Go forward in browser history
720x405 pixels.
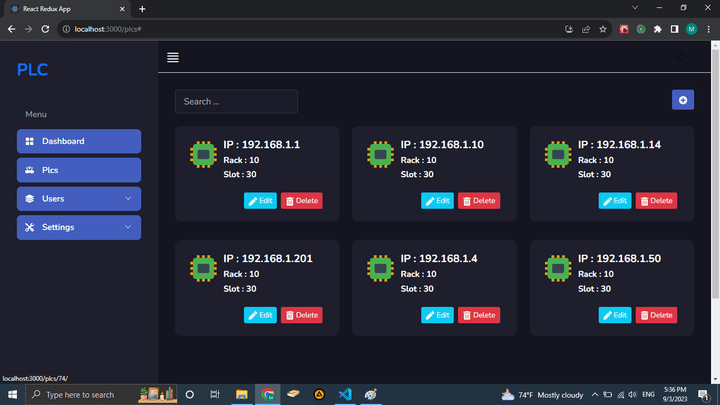pos(28,29)
